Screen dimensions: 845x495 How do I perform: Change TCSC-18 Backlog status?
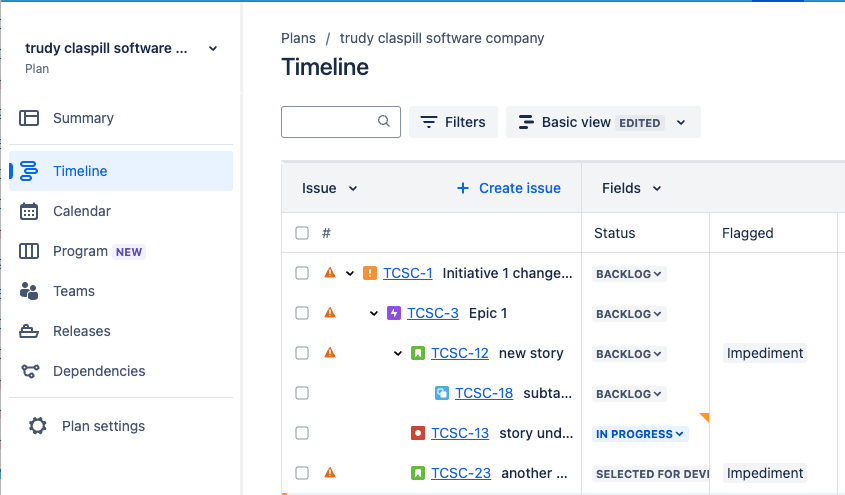coord(629,394)
